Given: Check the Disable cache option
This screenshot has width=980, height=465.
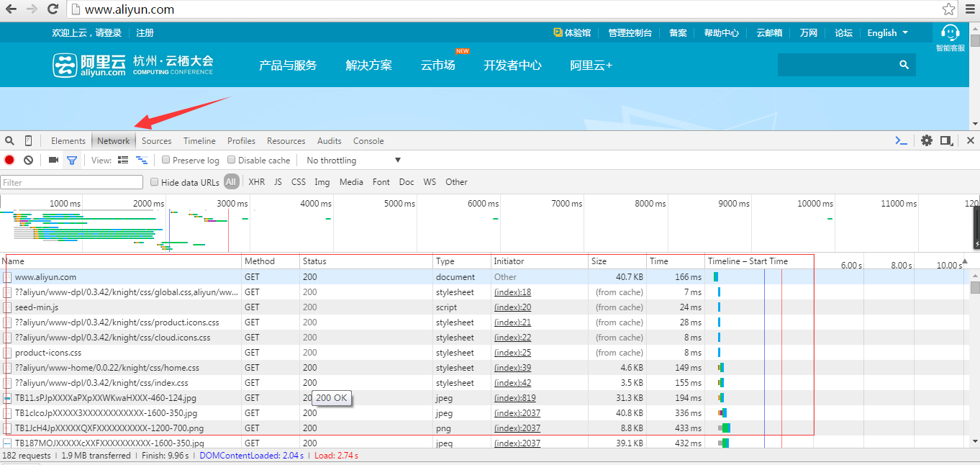Looking at the screenshot, I should [232, 160].
